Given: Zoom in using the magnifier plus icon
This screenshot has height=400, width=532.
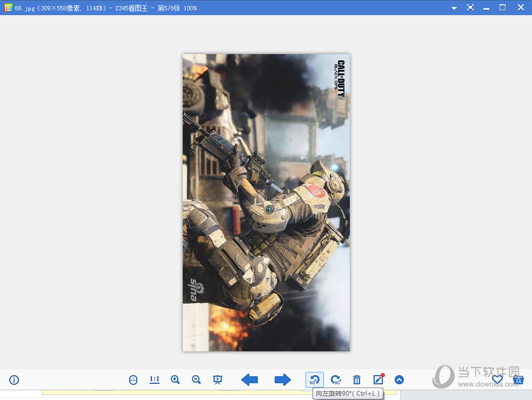Looking at the screenshot, I should [175, 380].
